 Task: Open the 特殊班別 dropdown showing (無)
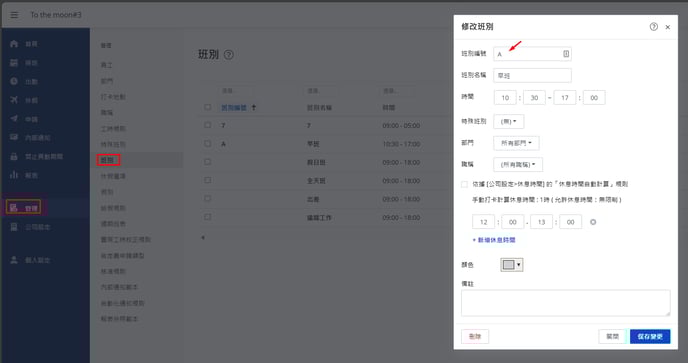509,122
